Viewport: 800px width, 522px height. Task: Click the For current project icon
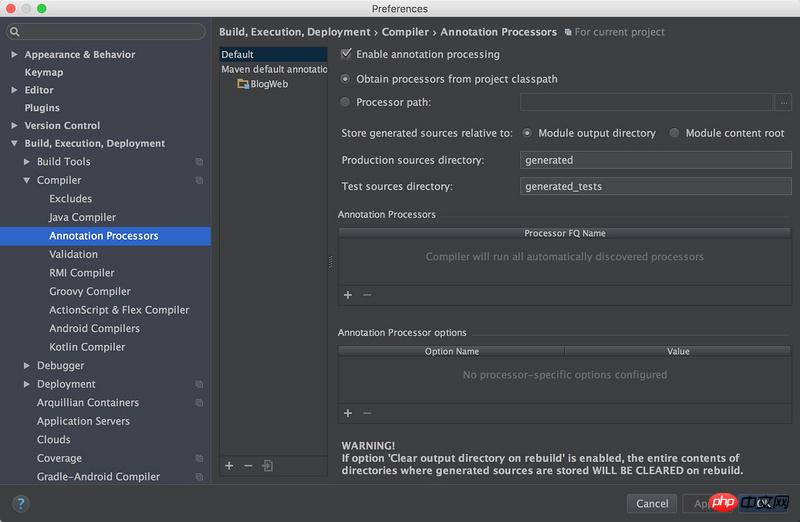(x=568, y=32)
